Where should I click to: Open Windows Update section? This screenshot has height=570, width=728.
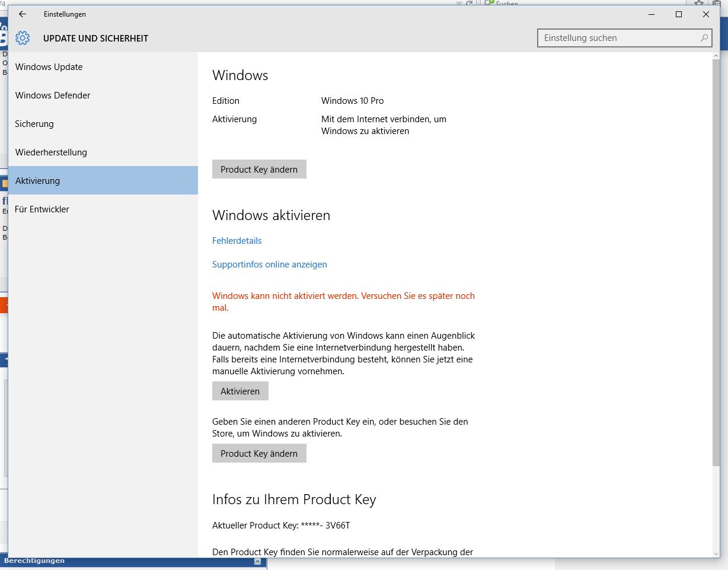[x=103, y=67]
